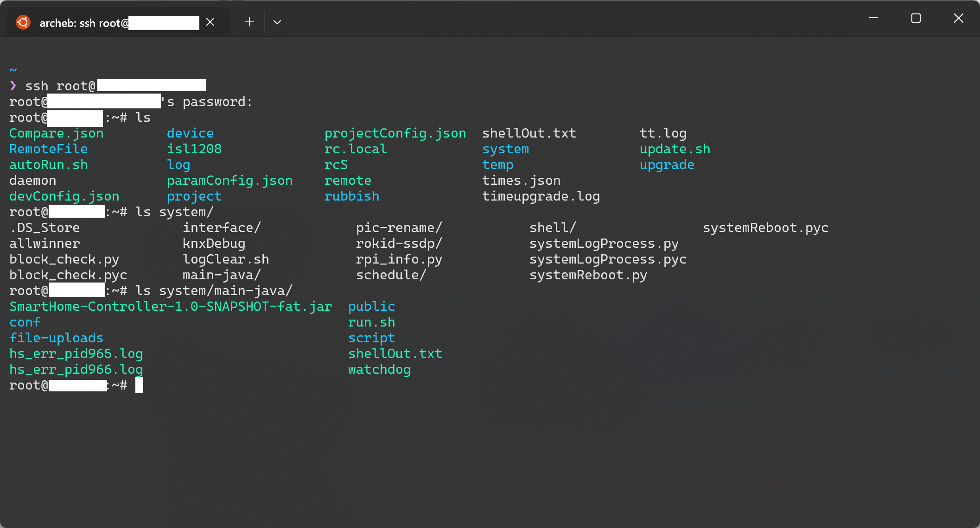The width and height of the screenshot is (980, 528).
Task: Close the archeb ssh terminal tab
Action: (x=210, y=22)
